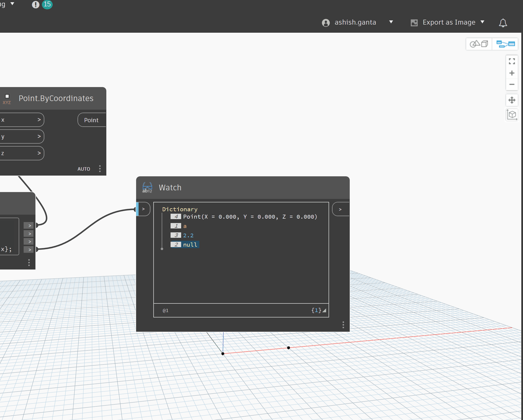Activate the Orbit cube icon
The width and height of the screenshot is (523, 420).
click(x=512, y=115)
